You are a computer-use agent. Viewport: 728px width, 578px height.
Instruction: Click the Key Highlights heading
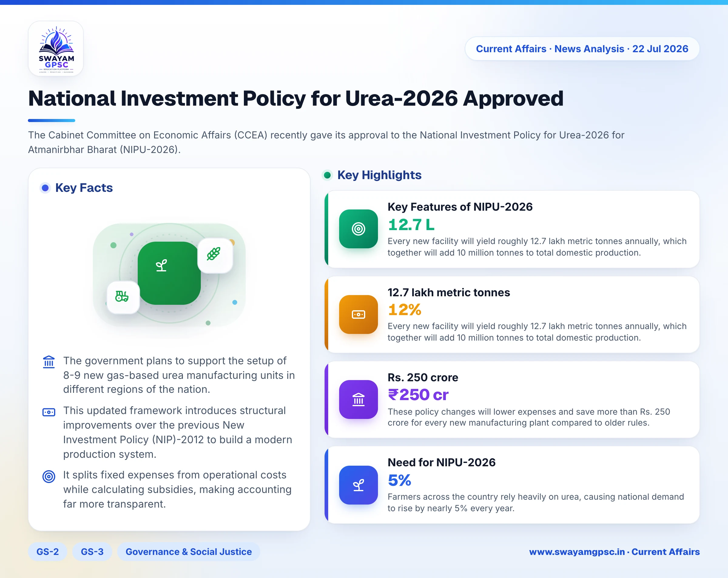pyautogui.click(x=379, y=175)
